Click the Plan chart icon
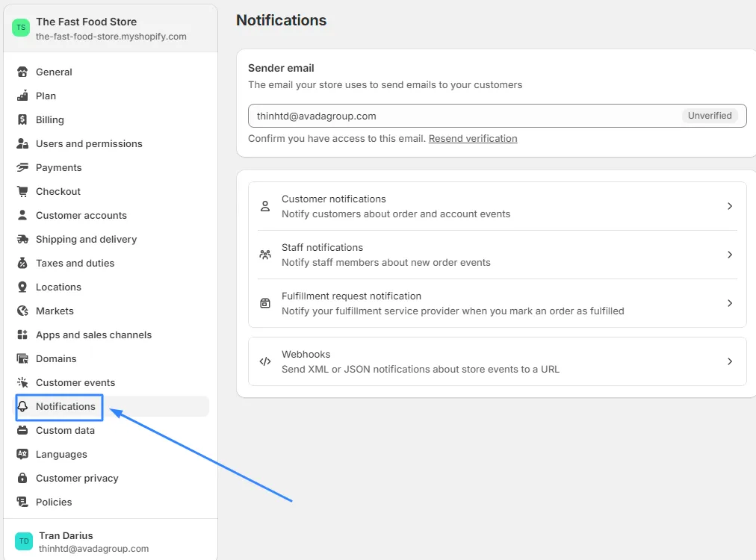This screenshot has height=560, width=756. (22, 96)
